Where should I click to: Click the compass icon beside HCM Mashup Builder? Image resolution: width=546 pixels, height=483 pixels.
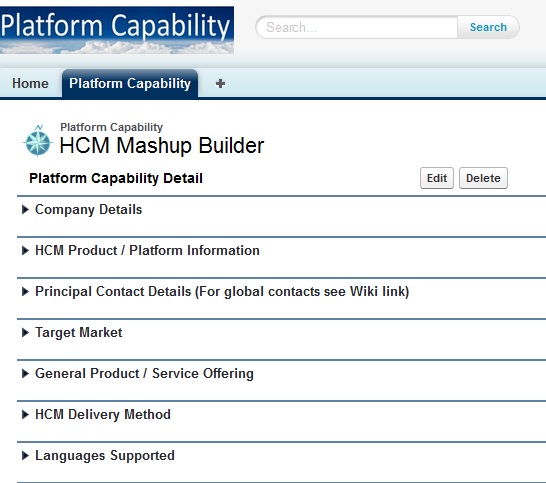[38, 140]
